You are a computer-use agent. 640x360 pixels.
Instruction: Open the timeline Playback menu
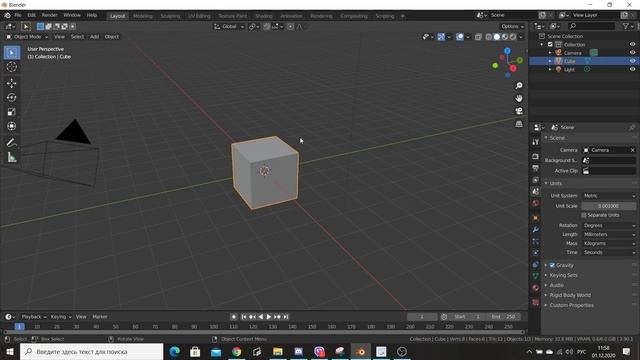click(34, 317)
